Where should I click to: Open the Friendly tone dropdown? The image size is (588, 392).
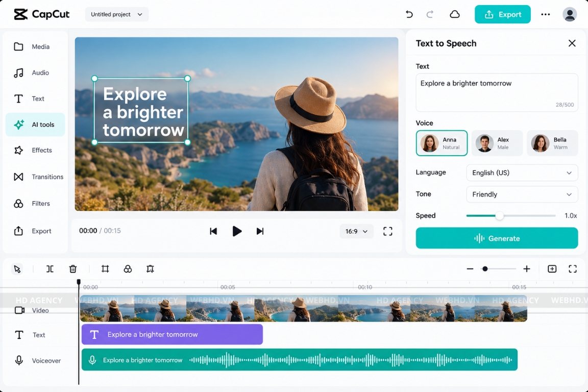[x=522, y=194]
